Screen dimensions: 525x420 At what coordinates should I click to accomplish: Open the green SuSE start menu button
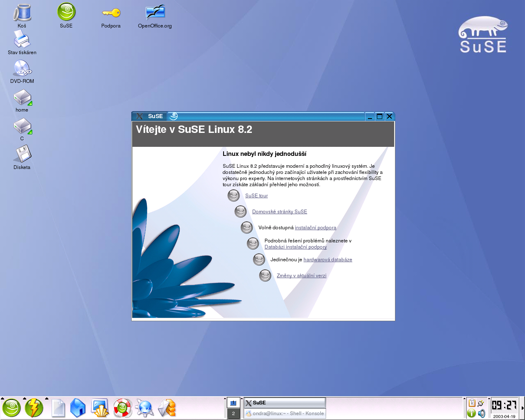click(11, 408)
